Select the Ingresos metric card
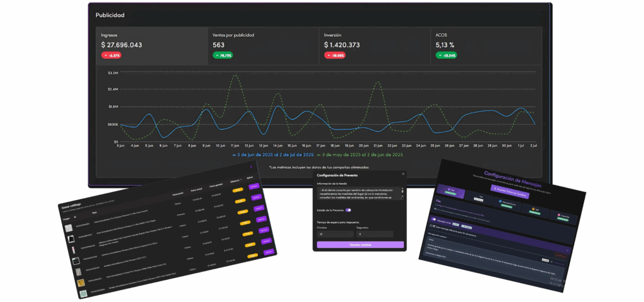Viewport: 644px width, 302px height. point(152,46)
